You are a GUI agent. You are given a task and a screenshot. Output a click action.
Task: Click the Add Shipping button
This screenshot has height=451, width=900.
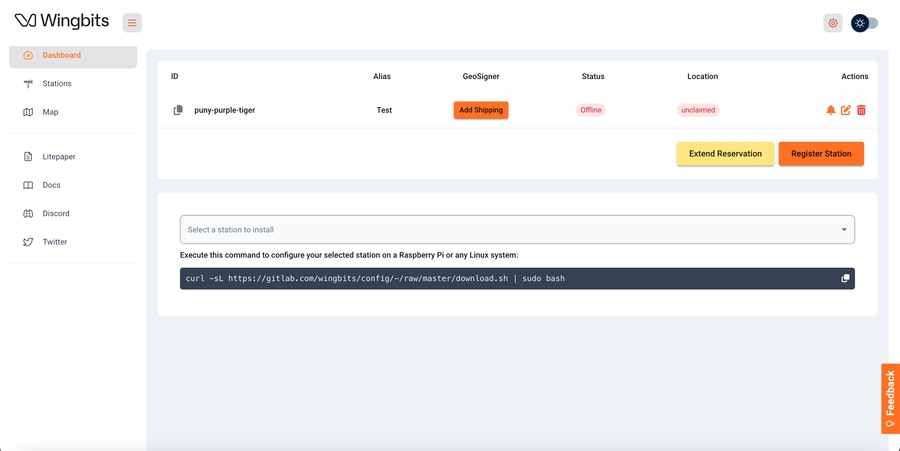481,110
